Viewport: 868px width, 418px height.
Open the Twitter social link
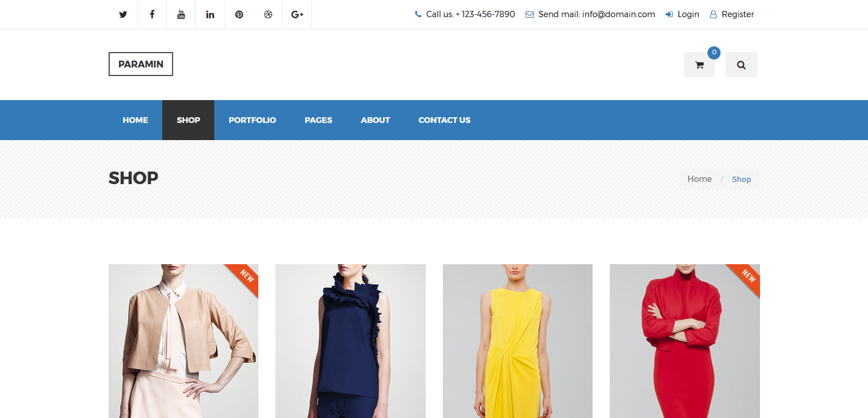coord(123,14)
